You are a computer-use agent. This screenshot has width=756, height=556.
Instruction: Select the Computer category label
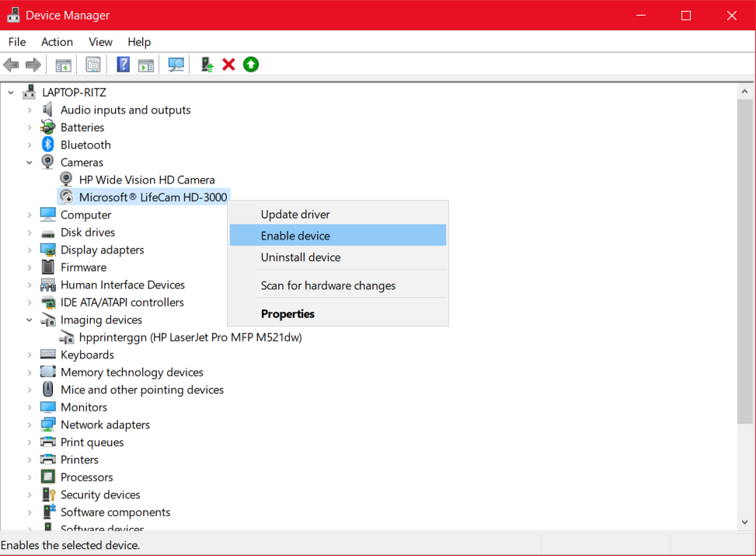[85, 215]
